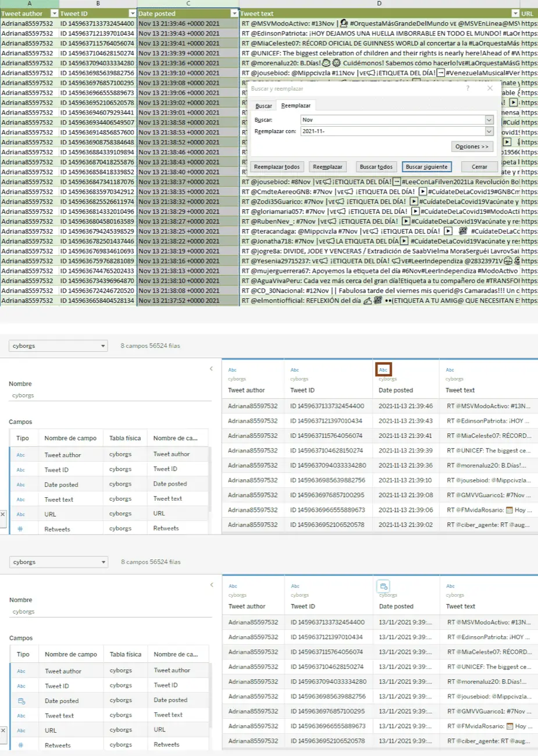Screen dimensions: 538x756
Task: Expand the Reemplazar con dropdown arrow
Action: pyautogui.click(x=489, y=131)
